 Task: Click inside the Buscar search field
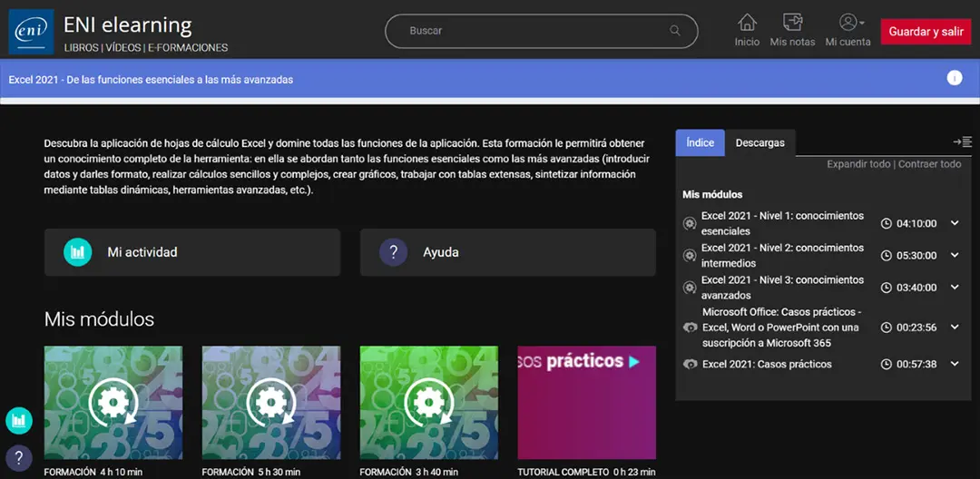point(541,31)
